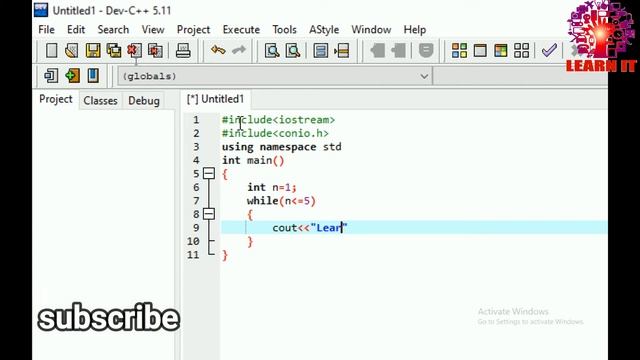The image size is (640, 360).
Task: Open the Help menu
Action: (415, 30)
